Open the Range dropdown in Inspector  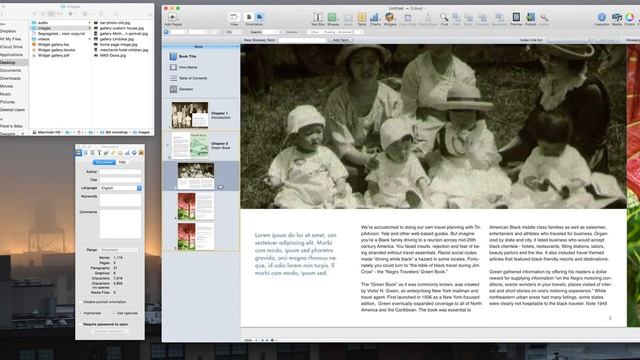tap(119, 249)
